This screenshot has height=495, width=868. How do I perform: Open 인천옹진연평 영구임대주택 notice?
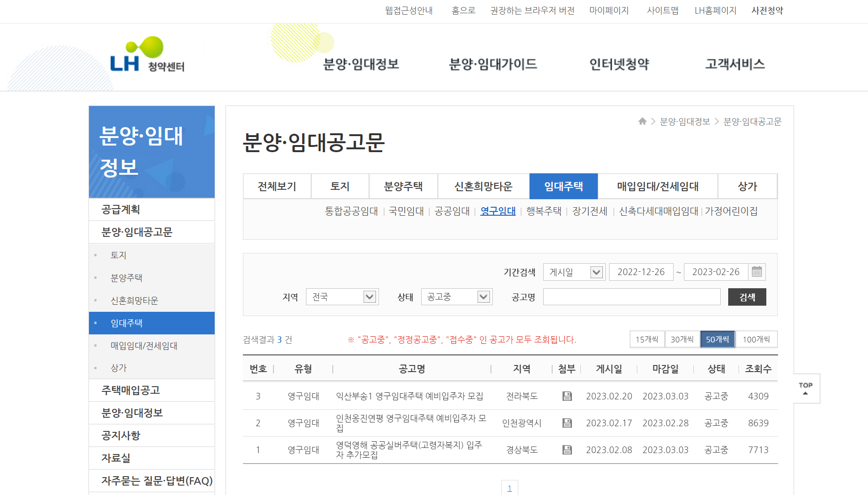click(x=411, y=423)
